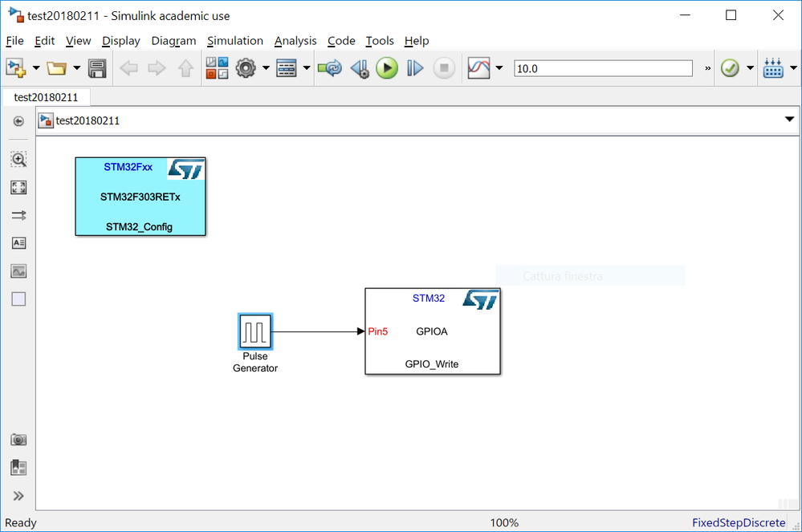This screenshot has height=532, width=802.
Task: Open the Diagram menu
Action: pyautogui.click(x=173, y=41)
